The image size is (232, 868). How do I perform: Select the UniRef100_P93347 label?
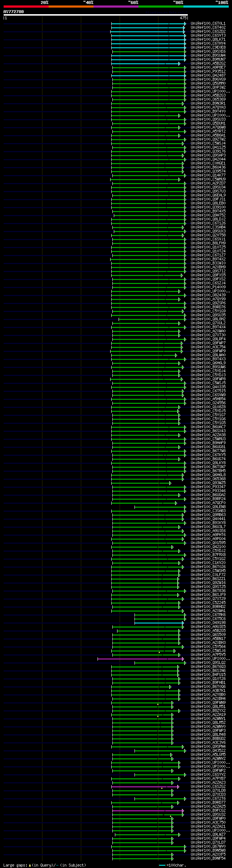coord(208,487)
